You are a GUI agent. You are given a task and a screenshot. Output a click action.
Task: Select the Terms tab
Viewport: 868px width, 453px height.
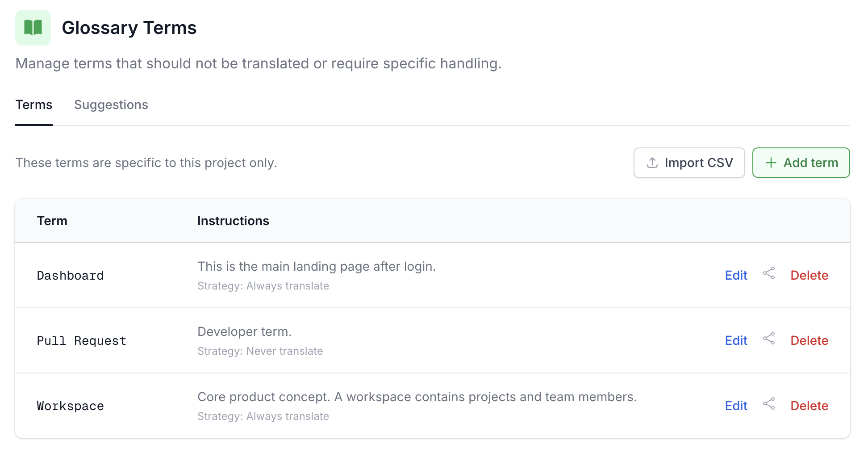pos(33,105)
